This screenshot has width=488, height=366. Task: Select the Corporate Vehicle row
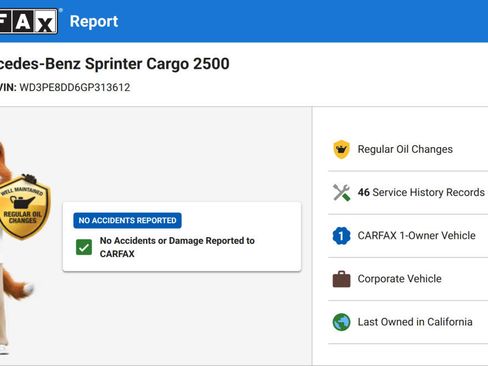(408, 279)
